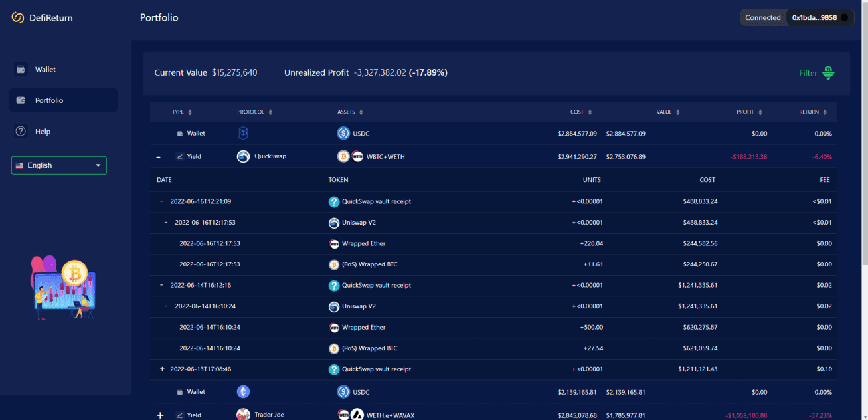
Task: Click the QuickSwap protocol logo
Action: coord(243,157)
